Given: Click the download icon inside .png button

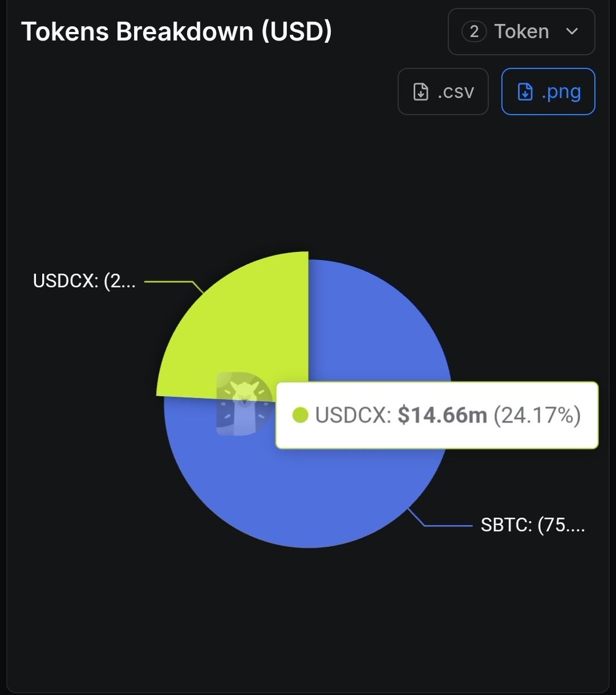Looking at the screenshot, I should (x=524, y=92).
